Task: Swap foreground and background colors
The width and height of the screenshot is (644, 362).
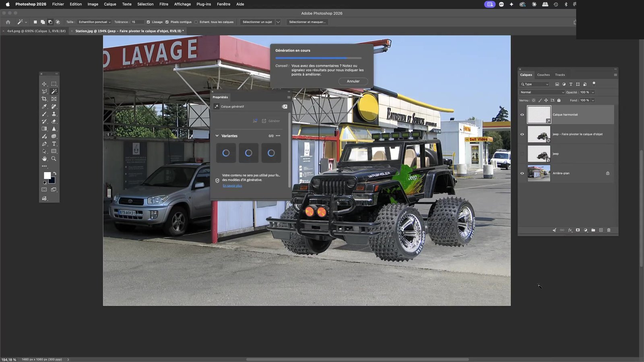Action: (55, 173)
